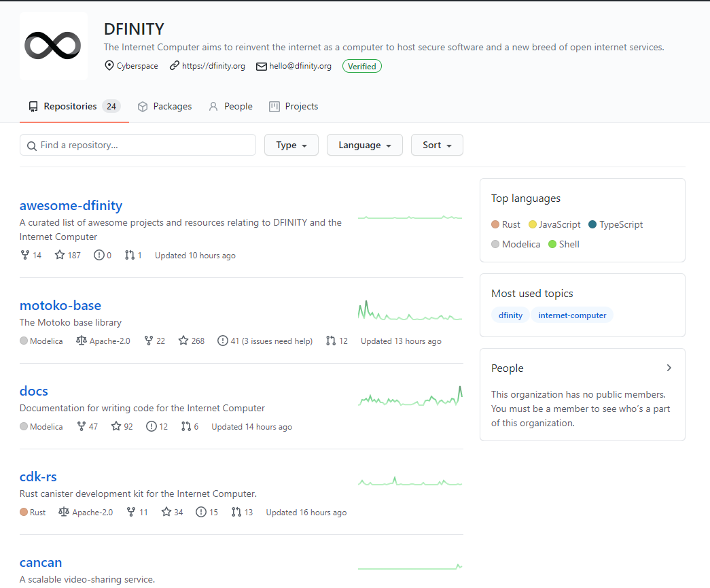Filter by Rust in Top languages
The height and width of the screenshot is (588, 710).
coord(505,224)
